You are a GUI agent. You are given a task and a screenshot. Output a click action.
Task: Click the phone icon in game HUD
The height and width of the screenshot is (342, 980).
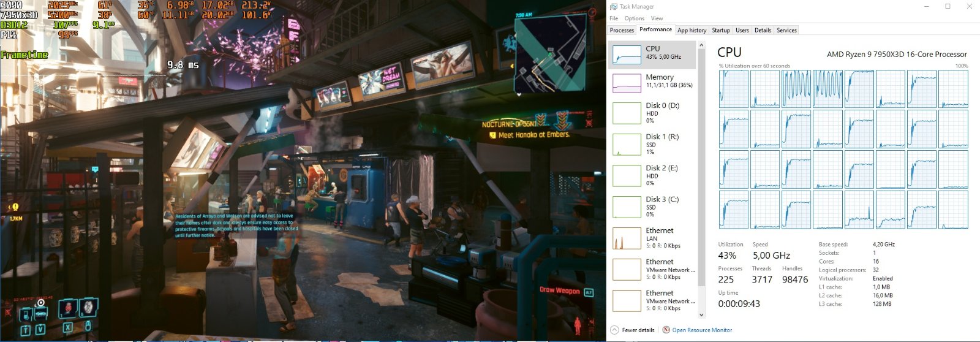point(26,314)
